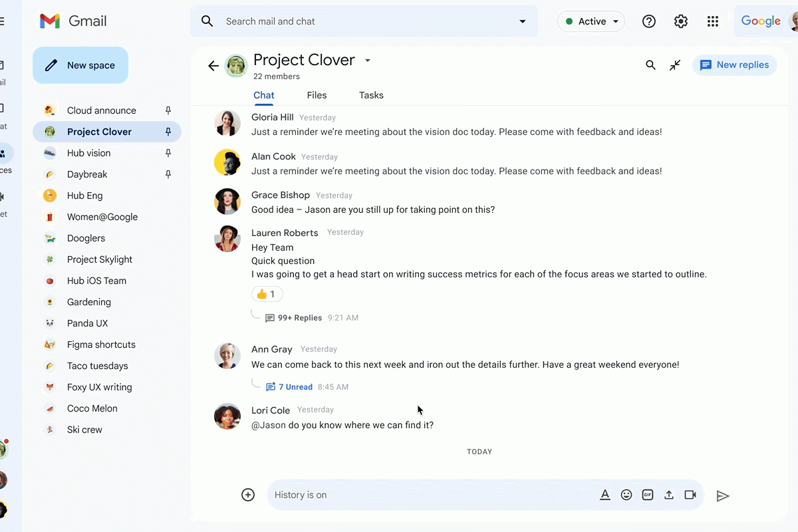Expand the Project Clover space menu
This screenshot has height=532, width=798.
click(368, 61)
